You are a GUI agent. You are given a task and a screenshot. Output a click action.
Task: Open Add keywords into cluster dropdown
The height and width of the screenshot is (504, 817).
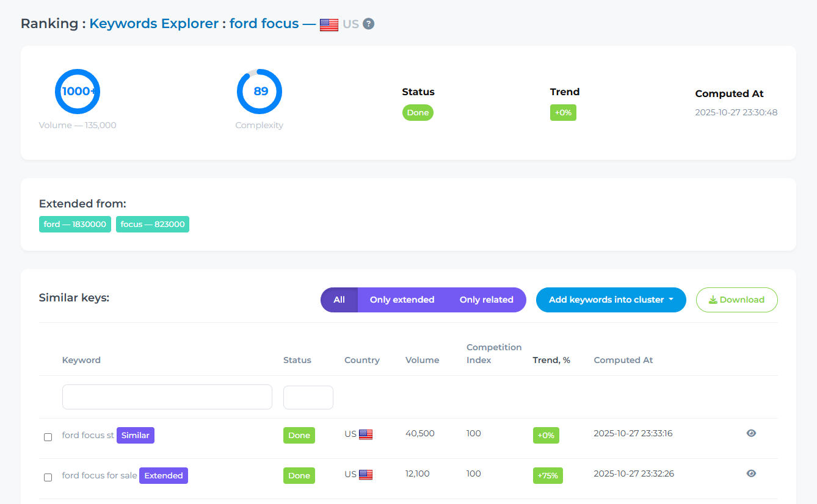(x=611, y=300)
